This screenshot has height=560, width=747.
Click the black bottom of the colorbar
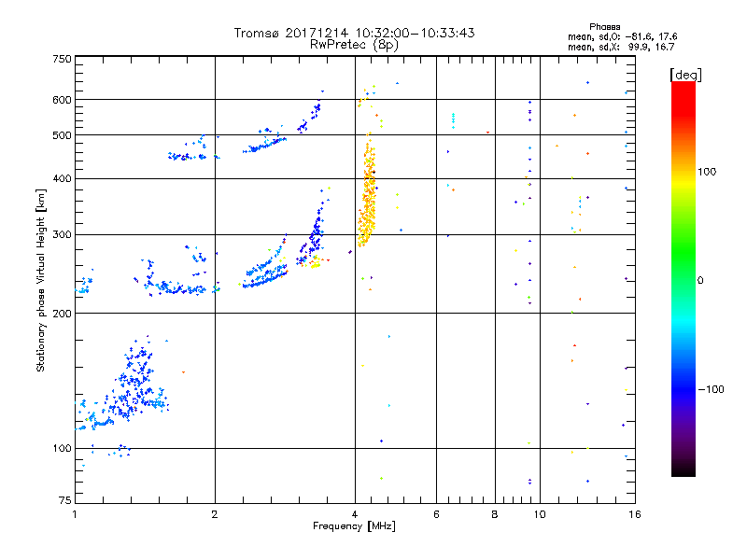coord(684,470)
